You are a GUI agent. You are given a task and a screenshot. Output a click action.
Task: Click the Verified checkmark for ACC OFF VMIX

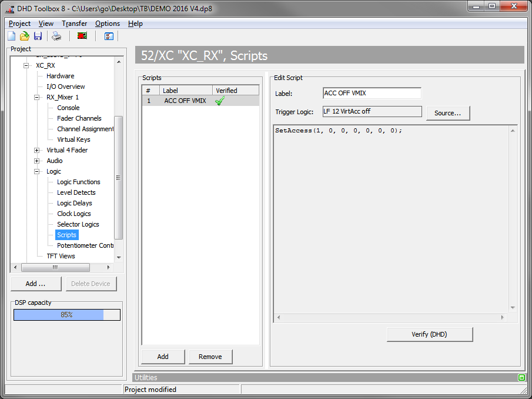pos(219,101)
